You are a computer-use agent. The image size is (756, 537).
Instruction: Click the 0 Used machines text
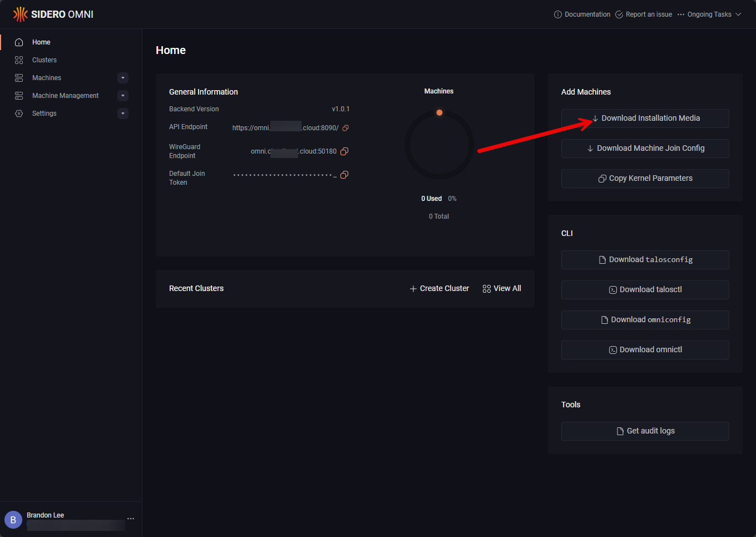click(x=432, y=199)
